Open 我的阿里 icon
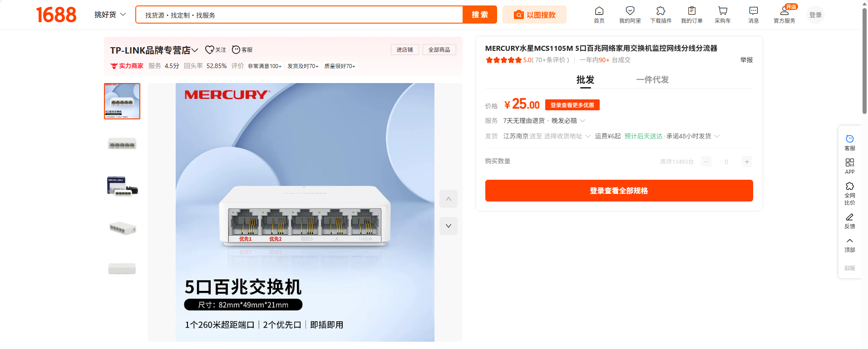The height and width of the screenshot is (349, 868). point(630,15)
